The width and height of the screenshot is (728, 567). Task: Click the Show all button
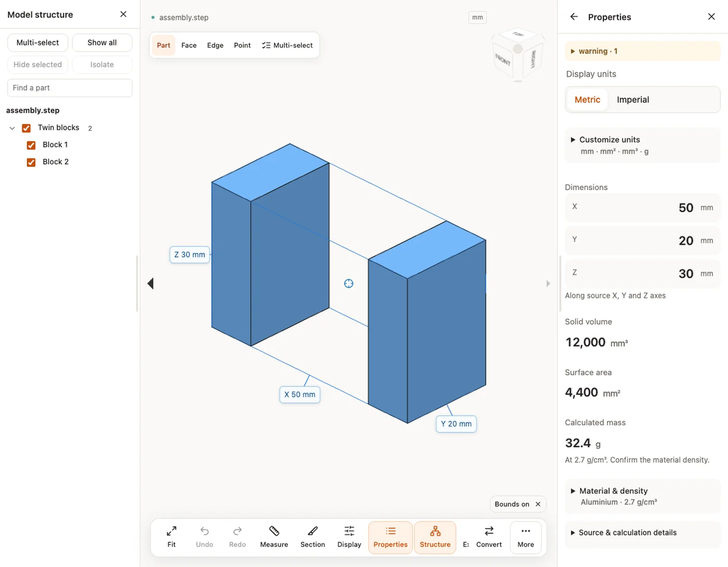tap(102, 42)
